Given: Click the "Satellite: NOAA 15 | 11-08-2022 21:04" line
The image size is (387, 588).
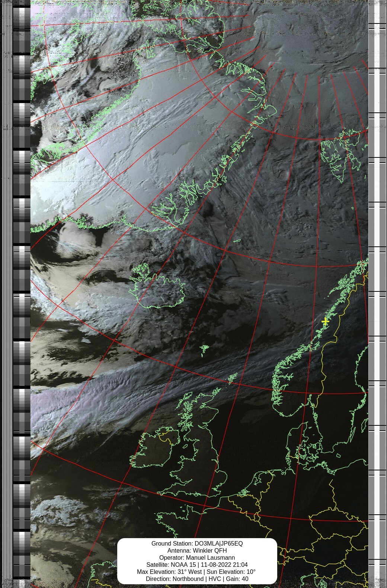Looking at the screenshot, I should 197,565.
